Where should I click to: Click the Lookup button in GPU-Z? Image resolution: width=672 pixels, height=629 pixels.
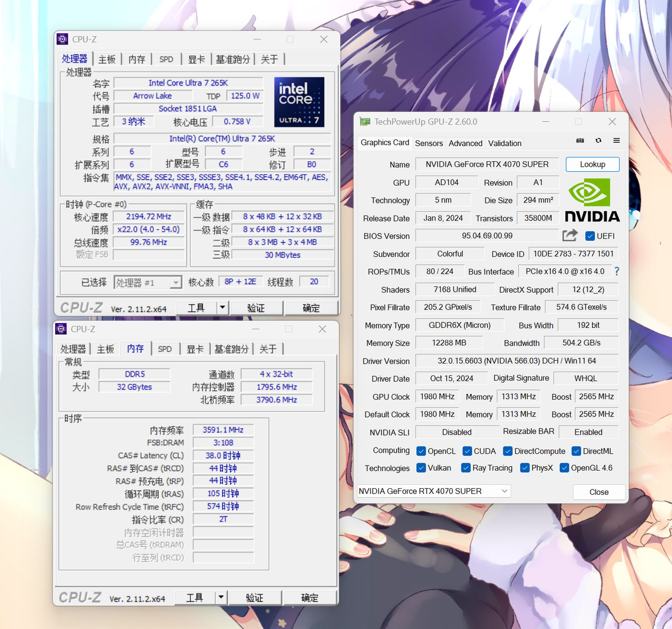coord(593,164)
